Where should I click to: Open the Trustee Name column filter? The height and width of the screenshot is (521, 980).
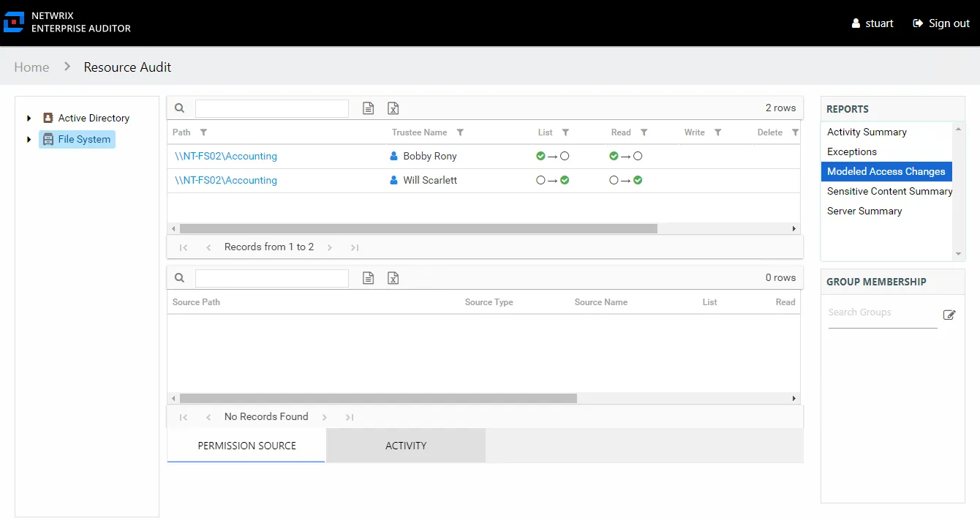(x=460, y=132)
